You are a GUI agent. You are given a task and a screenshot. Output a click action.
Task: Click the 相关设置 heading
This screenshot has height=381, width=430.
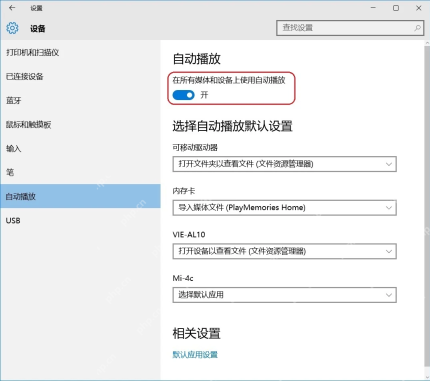[x=197, y=333]
